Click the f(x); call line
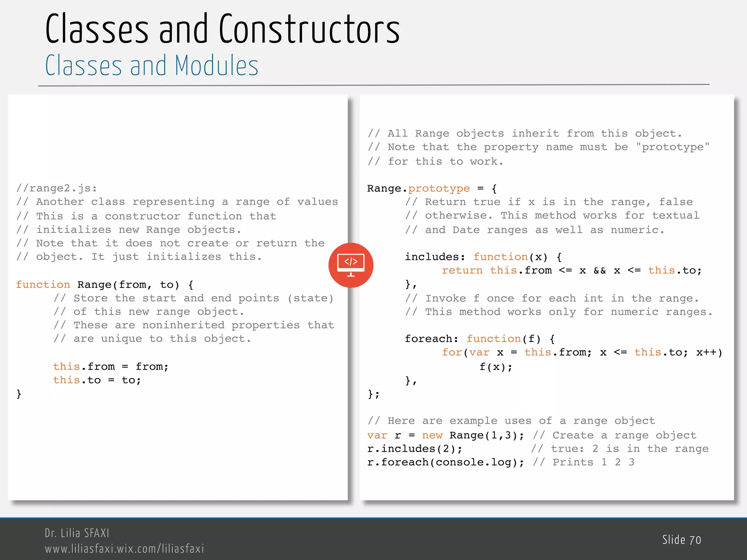The image size is (747, 560). pyautogui.click(x=496, y=366)
